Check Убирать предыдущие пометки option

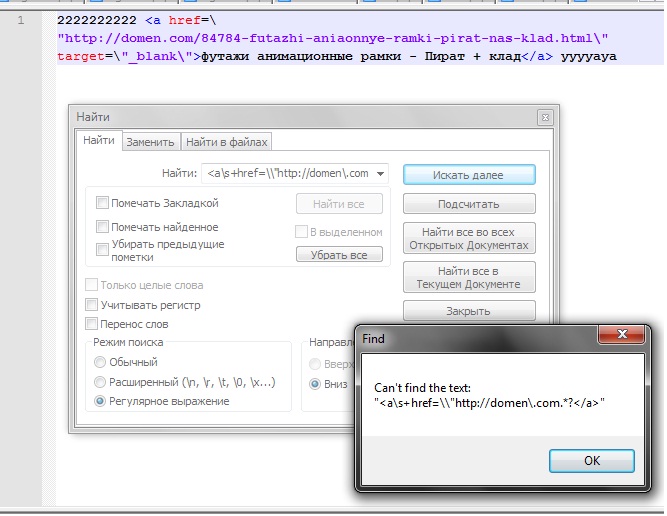pyautogui.click(x=102, y=249)
